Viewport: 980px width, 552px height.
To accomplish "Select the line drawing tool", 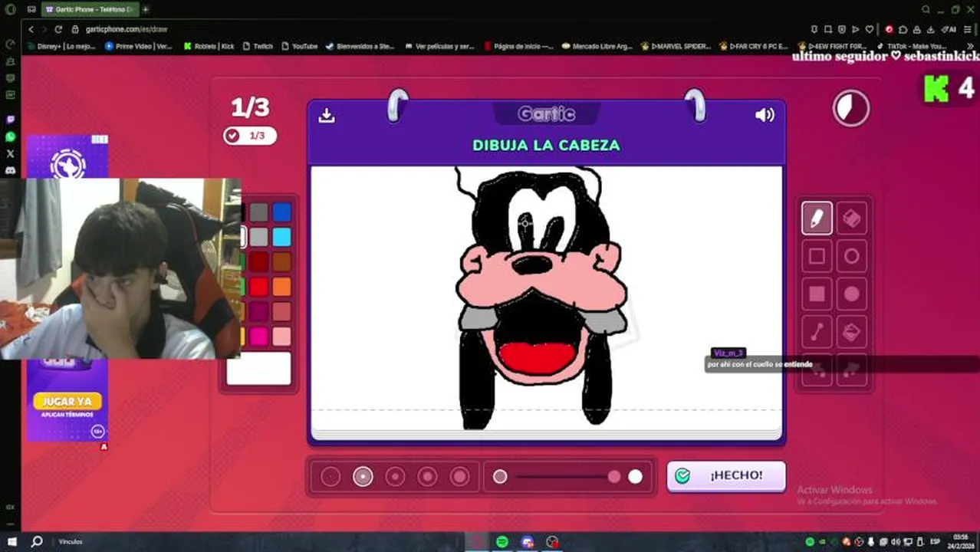I will 817,332.
